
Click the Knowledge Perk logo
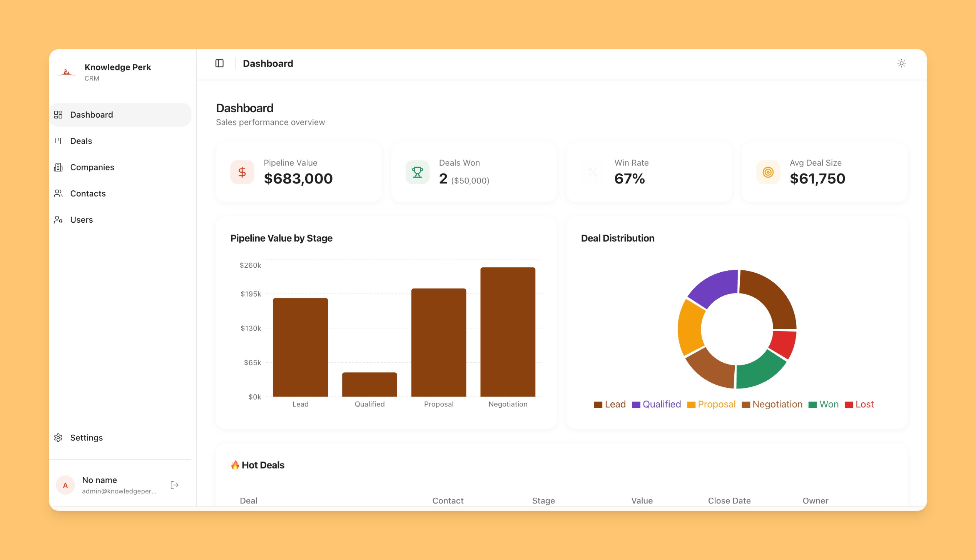[67, 72]
